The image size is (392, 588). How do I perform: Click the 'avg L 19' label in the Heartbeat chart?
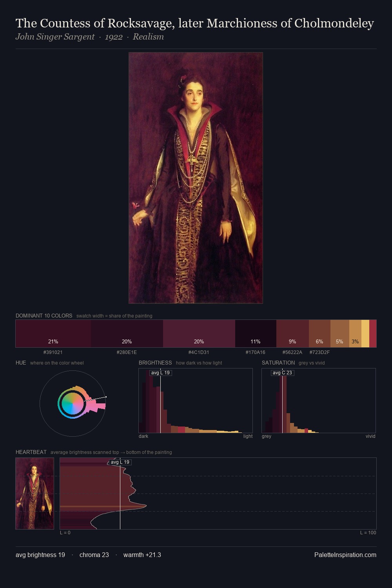[x=120, y=462]
